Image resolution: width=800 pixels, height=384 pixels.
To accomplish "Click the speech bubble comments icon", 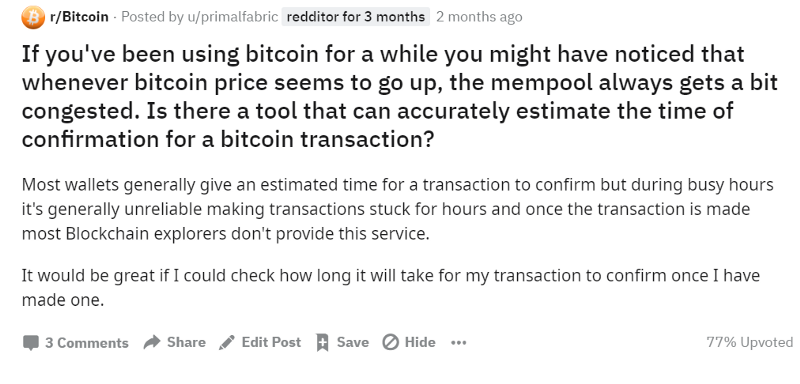I will coord(31,342).
